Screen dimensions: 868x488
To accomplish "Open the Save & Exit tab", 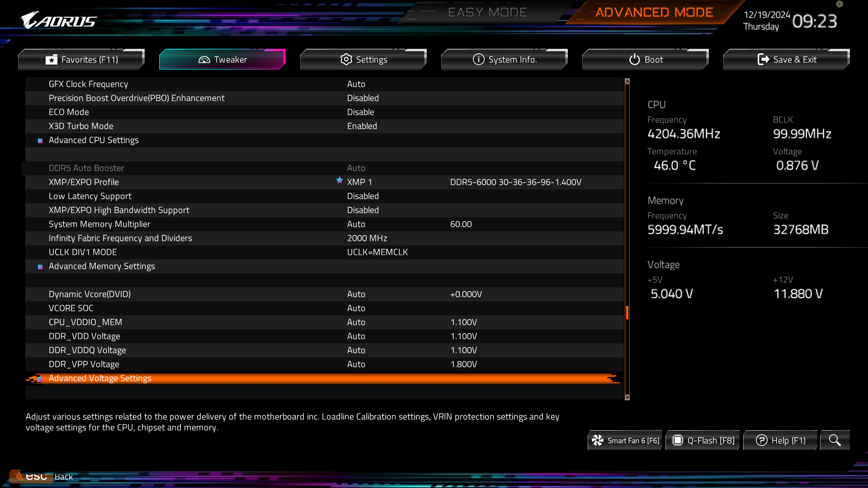I will [x=787, y=59].
